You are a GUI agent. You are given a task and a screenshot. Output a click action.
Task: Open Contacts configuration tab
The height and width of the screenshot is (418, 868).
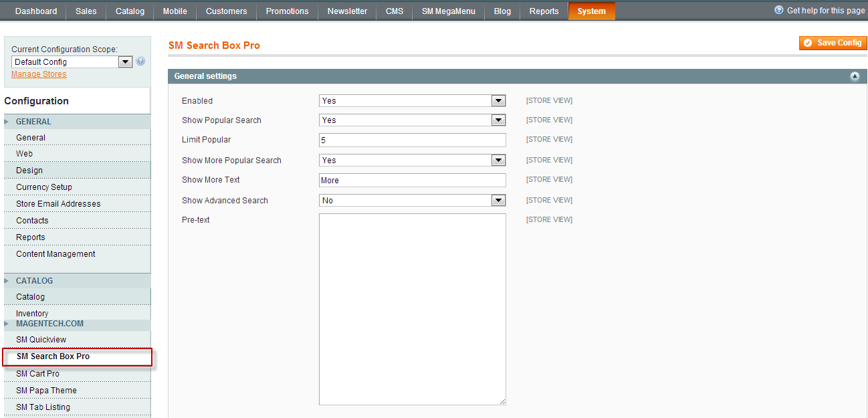77,221
